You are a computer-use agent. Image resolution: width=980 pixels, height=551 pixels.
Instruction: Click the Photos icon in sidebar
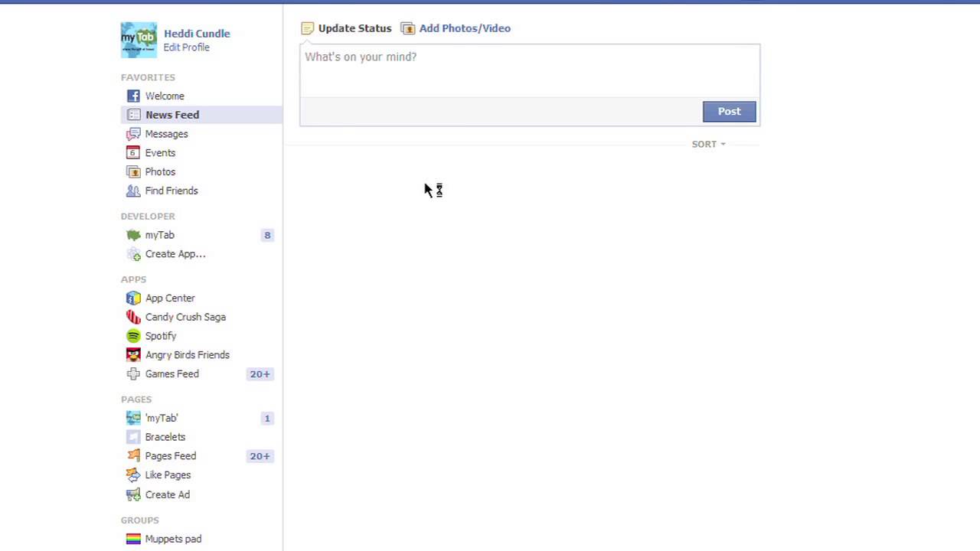click(x=133, y=172)
